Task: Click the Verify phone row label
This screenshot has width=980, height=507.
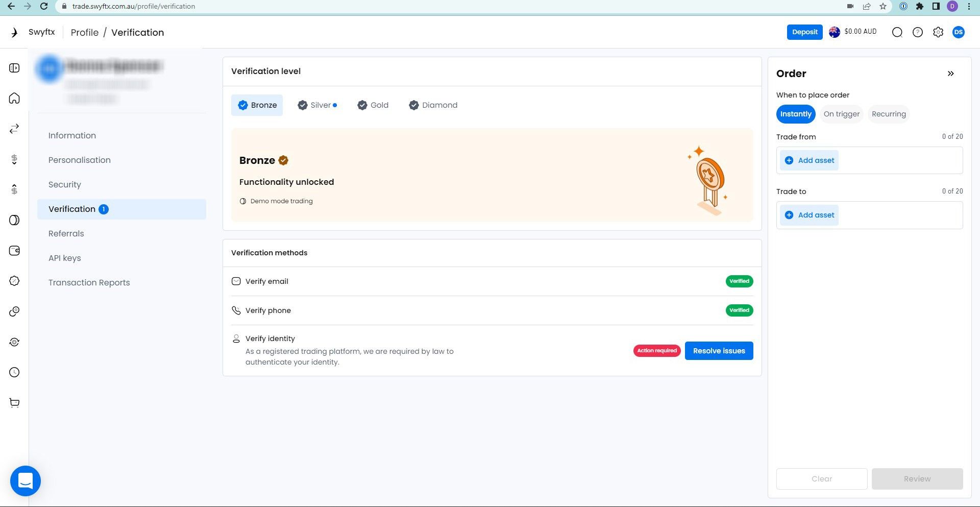Action: point(268,310)
